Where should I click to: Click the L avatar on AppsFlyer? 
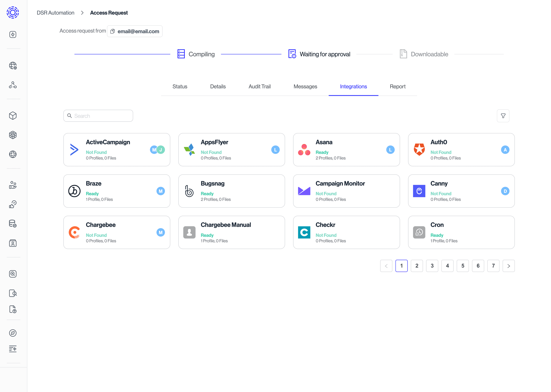[275, 150]
